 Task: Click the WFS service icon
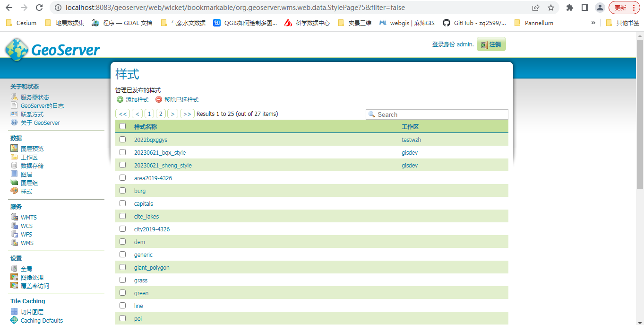[14, 234]
